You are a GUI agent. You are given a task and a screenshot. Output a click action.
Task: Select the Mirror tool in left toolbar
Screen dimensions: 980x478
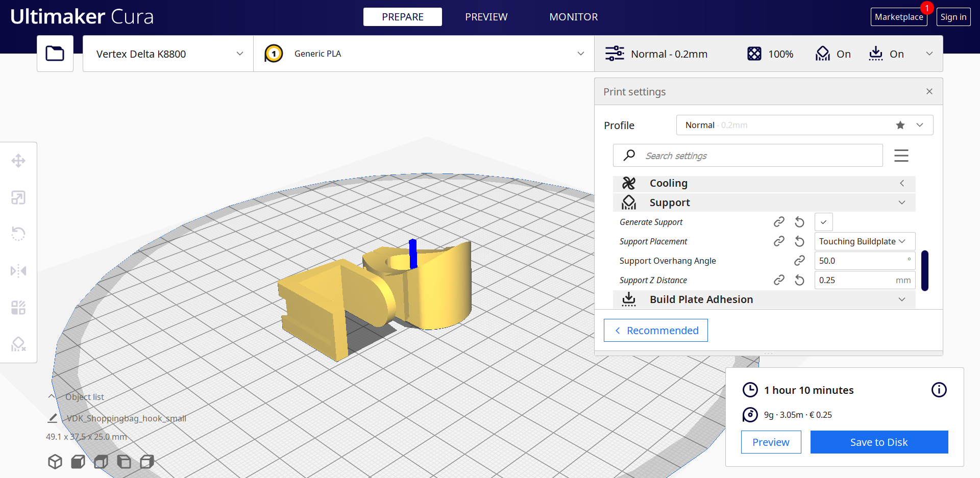[18, 270]
